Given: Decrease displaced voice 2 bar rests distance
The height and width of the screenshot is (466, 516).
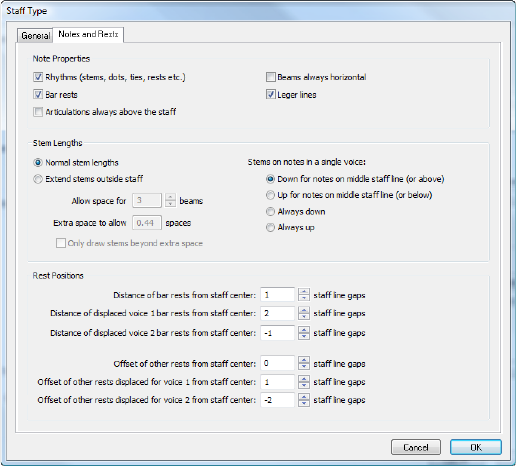Looking at the screenshot, I should coord(304,336).
